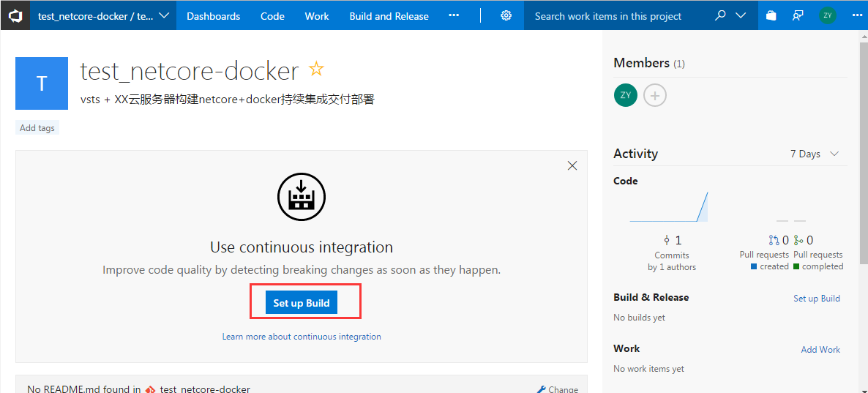This screenshot has height=393, width=868.
Task: Open the Work hub
Action: [317, 16]
